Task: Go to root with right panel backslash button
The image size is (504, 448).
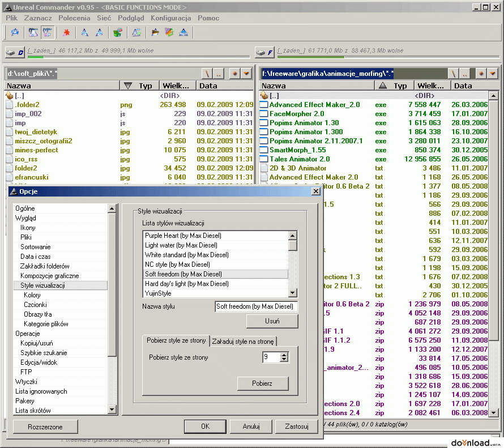Action: (453, 74)
